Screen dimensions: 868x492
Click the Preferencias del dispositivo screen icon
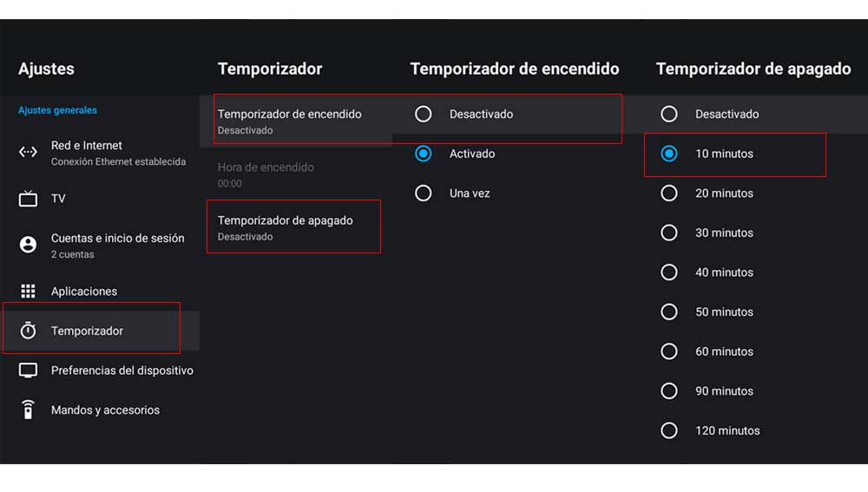(x=28, y=371)
